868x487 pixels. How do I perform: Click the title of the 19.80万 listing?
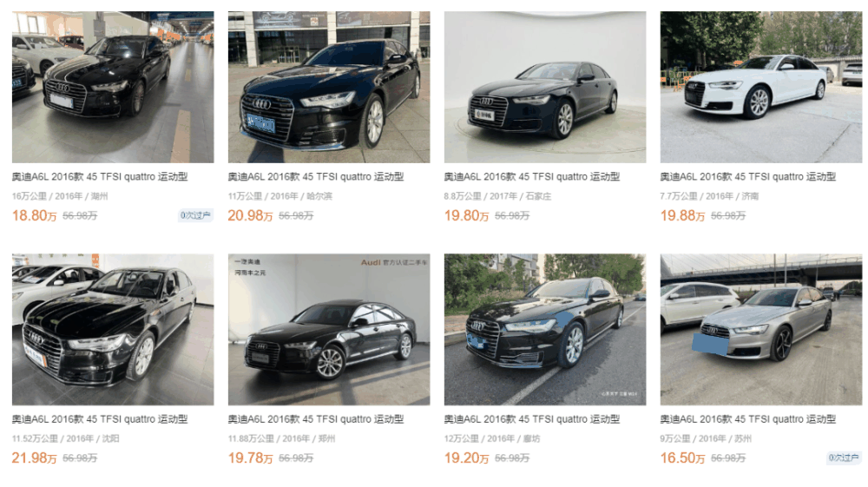532,176
